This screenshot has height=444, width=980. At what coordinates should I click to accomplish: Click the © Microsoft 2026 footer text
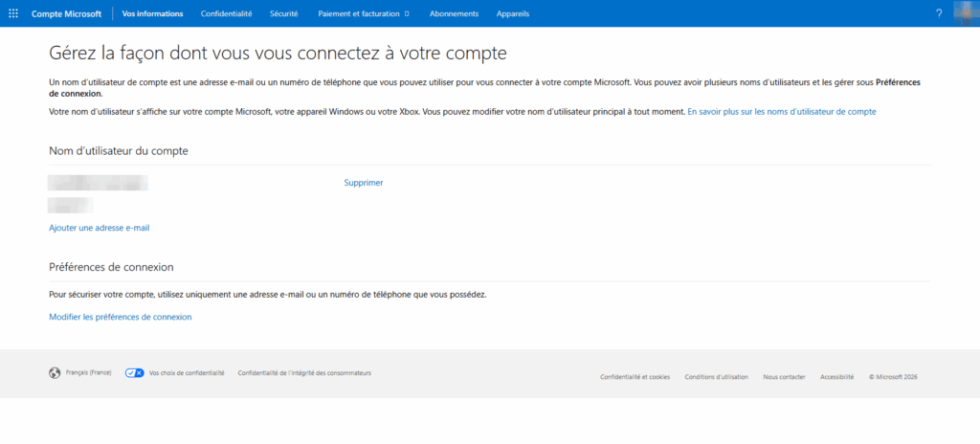(893, 377)
